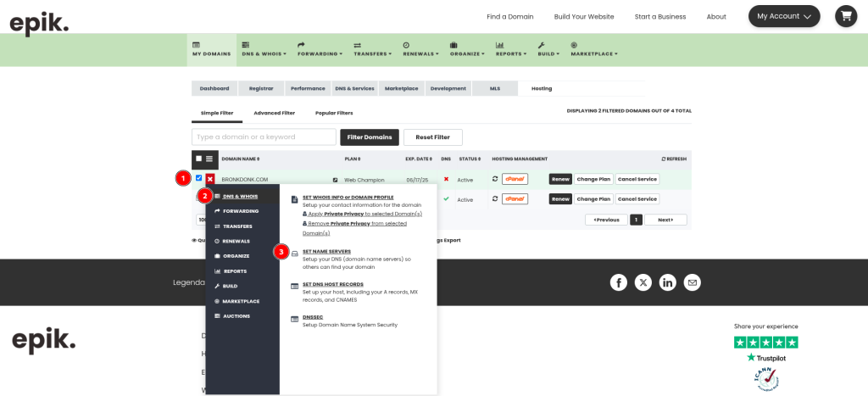This screenshot has height=396, width=868.
Task: Expand the ORGANIZE top nav dropdown
Action: click(x=467, y=50)
